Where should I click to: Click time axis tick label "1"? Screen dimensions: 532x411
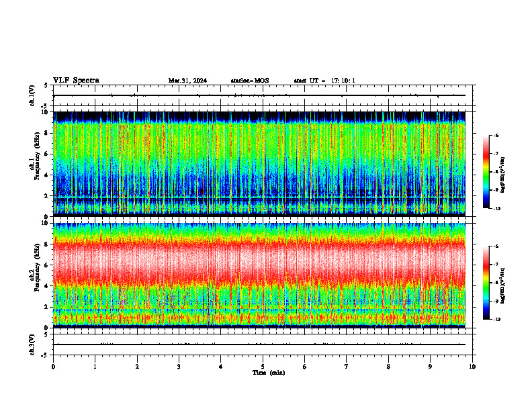(x=95, y=367)
